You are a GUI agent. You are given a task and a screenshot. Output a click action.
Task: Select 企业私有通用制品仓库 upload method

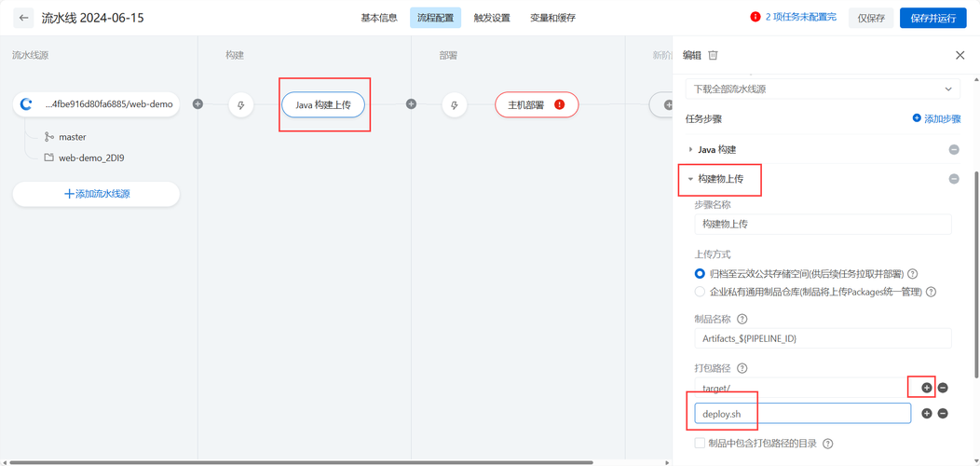coord(700,292)
